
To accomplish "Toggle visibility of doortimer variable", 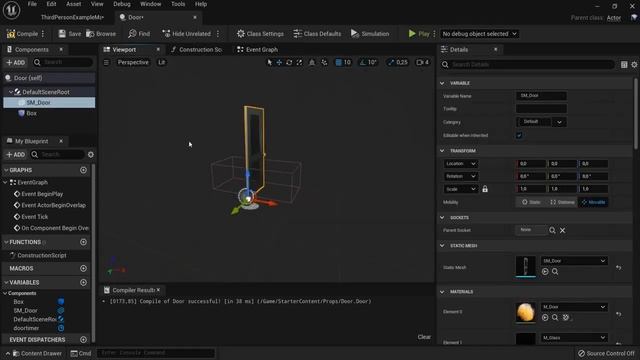I will click(61, 328).
